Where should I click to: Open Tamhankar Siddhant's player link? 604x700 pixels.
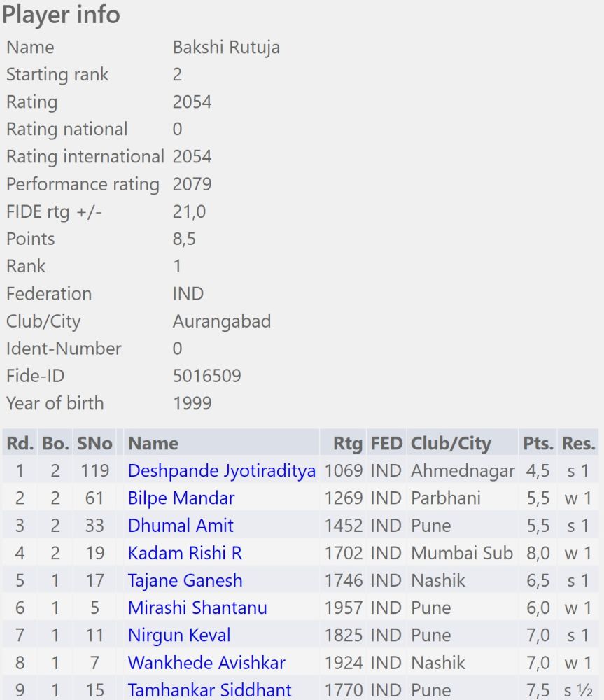(x=209, y=689)
